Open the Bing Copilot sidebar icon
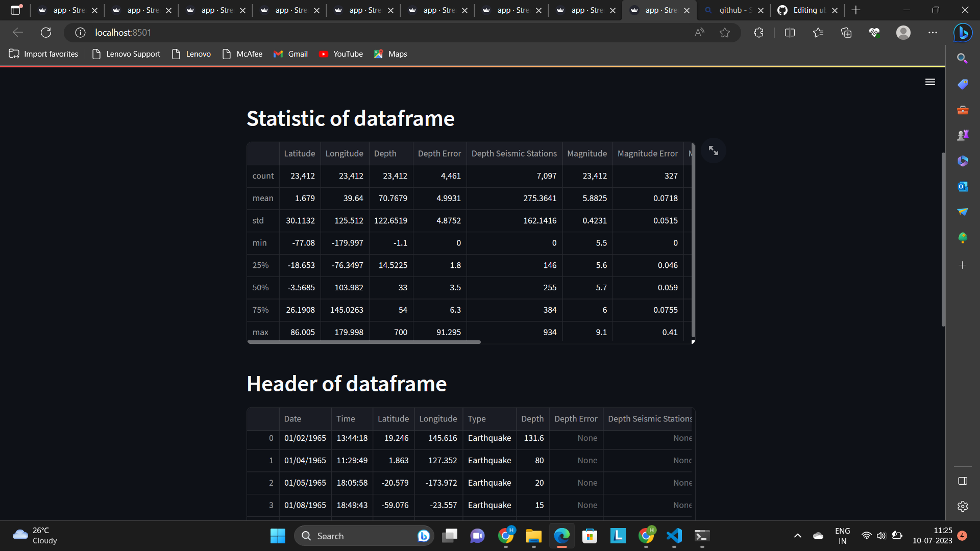Screen dimensions: 980x551 click(963, 33)
